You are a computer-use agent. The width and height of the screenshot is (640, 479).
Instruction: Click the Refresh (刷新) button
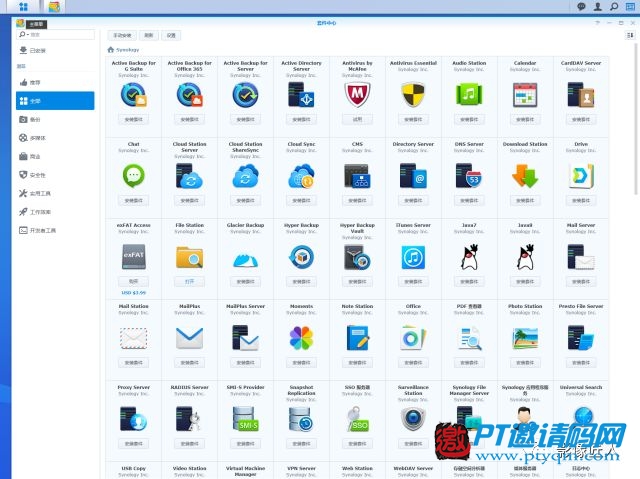pos(149,35)
